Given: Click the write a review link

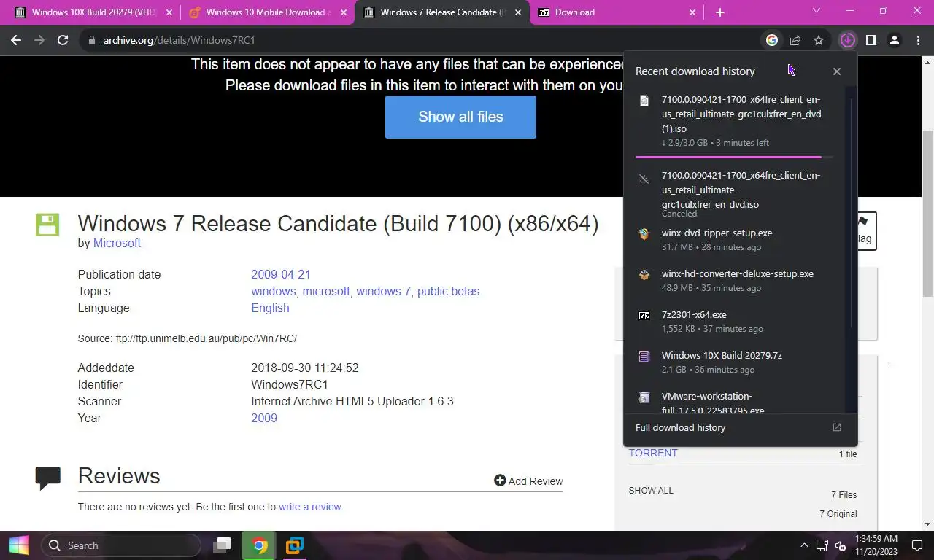Looking at the screenshot, I should [x=309, y=506].
